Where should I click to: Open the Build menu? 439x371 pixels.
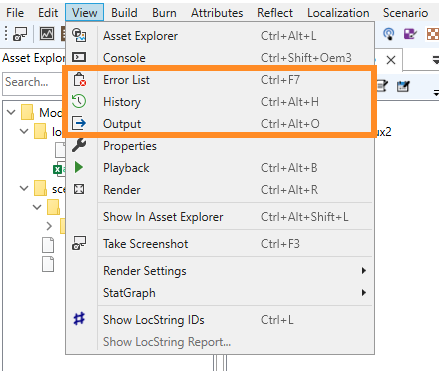[124, 13]
